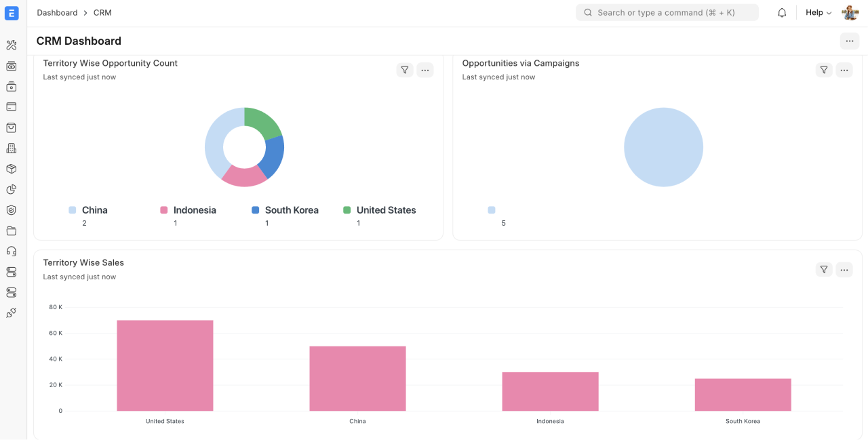This screenshot has height=440, width=868.
Task: Select the shield Quality icon in sidebar
Action: point(11,210)
